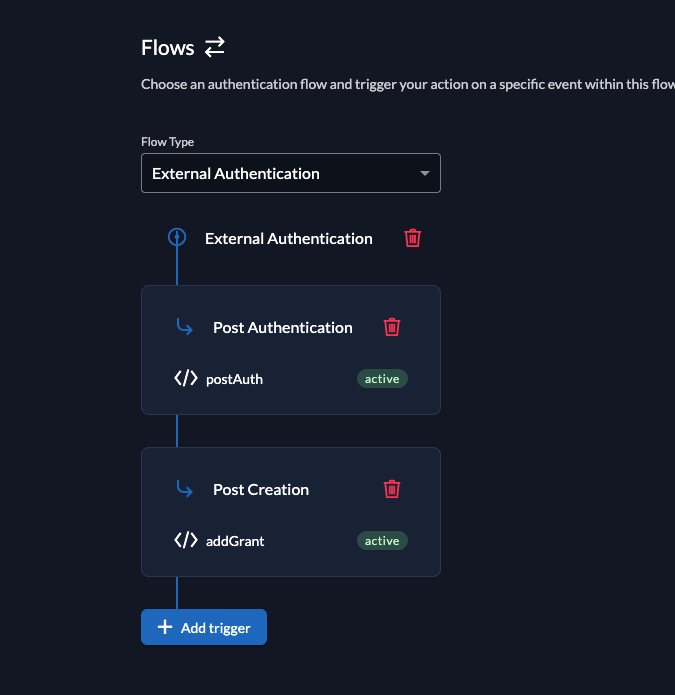Click the addGrant code icon

pyautogui.click(x=186, y=541)
